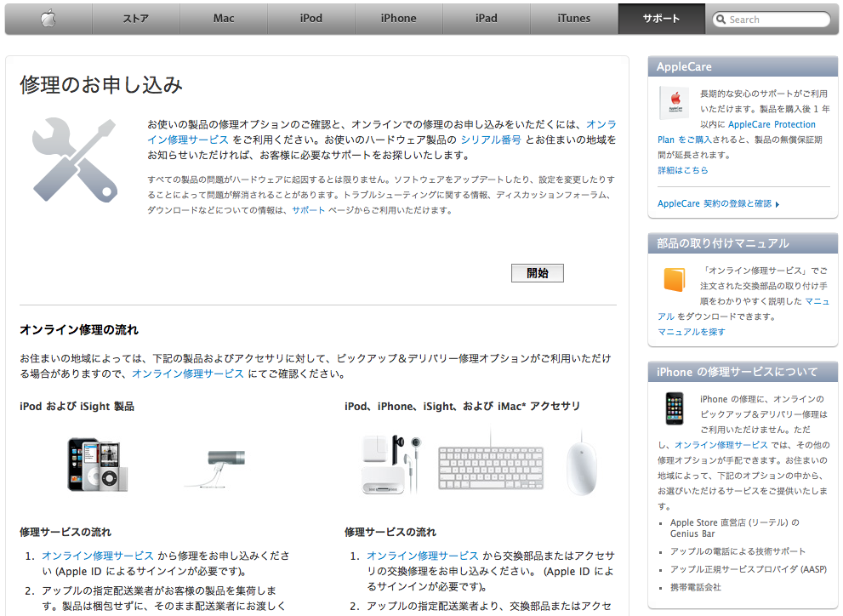
Task: Open the iPad navigation tab
Action: [x=487, y=19]
